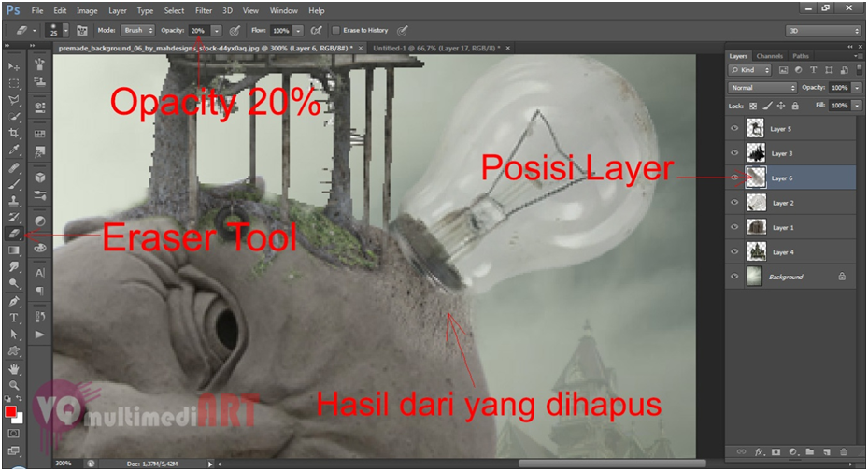The width and height of the screenshot is (868, 471).
Task: Open eraser Mode Brush dropdown
Action: tap(139, 31)
